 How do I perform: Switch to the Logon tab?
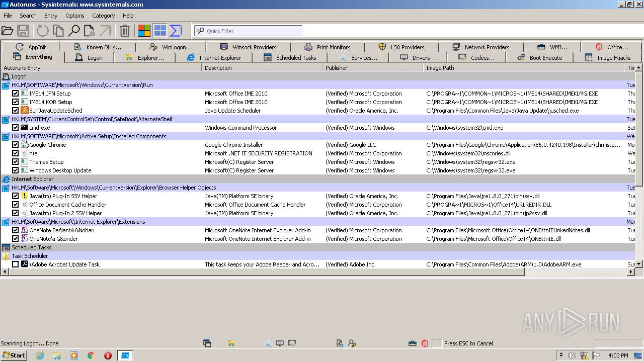(x=89, y=58)
